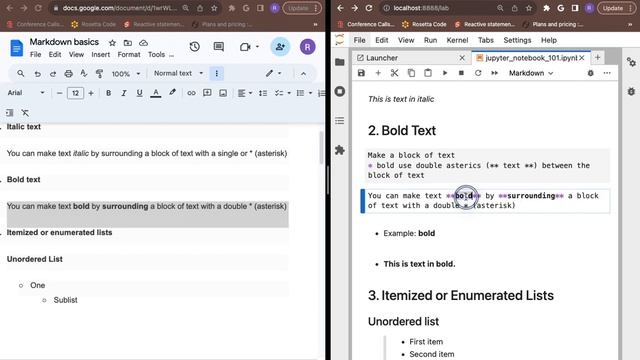Open the Kernel menu in JupyterLab
This screenshot has width=640, height=360.
pos(457,40)
